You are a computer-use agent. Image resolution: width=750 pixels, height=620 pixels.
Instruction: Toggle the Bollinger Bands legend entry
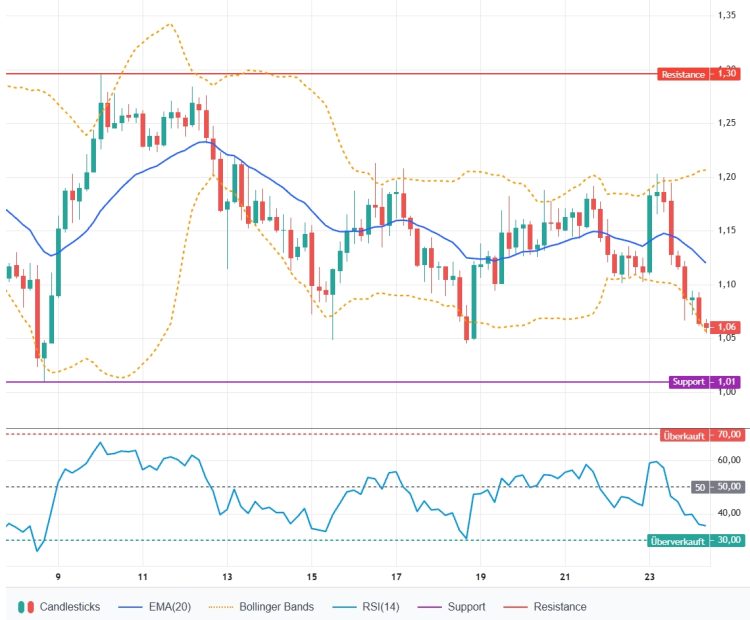point(261,607)
